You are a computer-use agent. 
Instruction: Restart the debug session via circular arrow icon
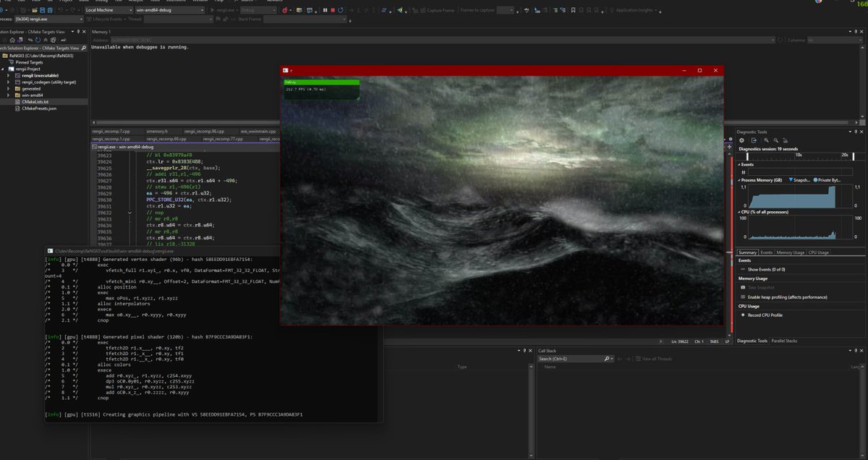(341, 9)
